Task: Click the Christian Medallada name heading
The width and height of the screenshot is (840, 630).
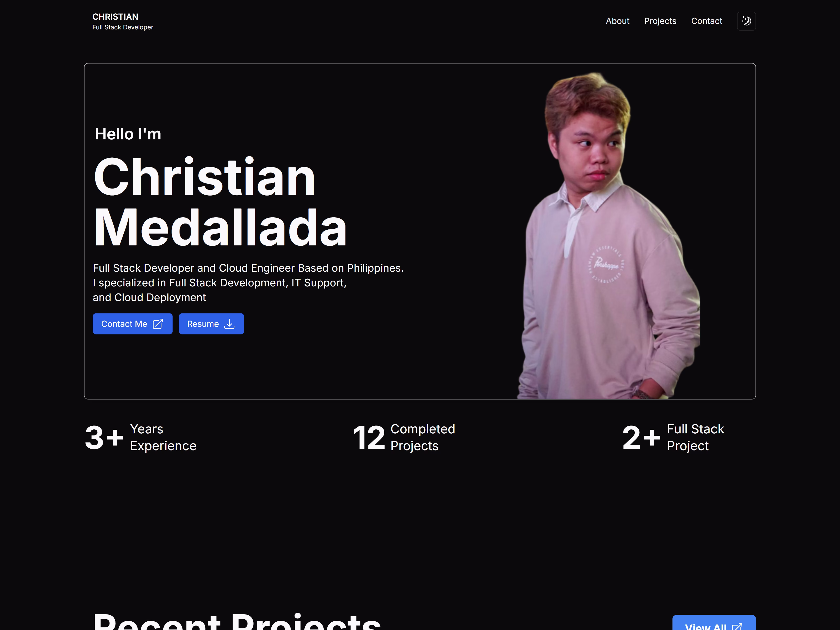Action: [x=220, y=201]
